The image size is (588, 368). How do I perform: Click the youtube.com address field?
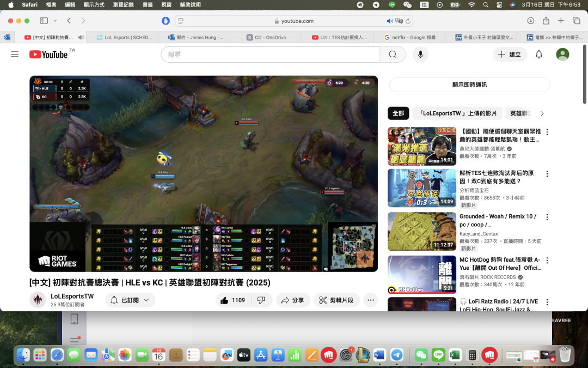click(x=294, y=21)
